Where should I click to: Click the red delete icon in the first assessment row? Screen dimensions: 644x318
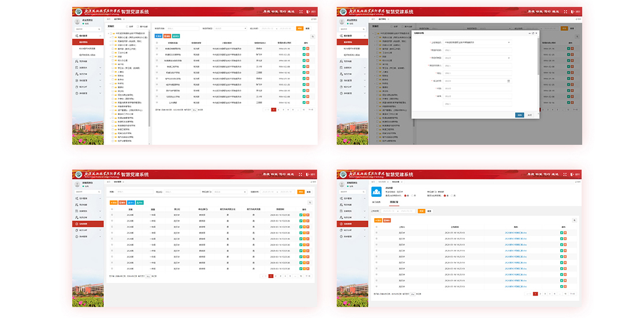tap(307, 215)
